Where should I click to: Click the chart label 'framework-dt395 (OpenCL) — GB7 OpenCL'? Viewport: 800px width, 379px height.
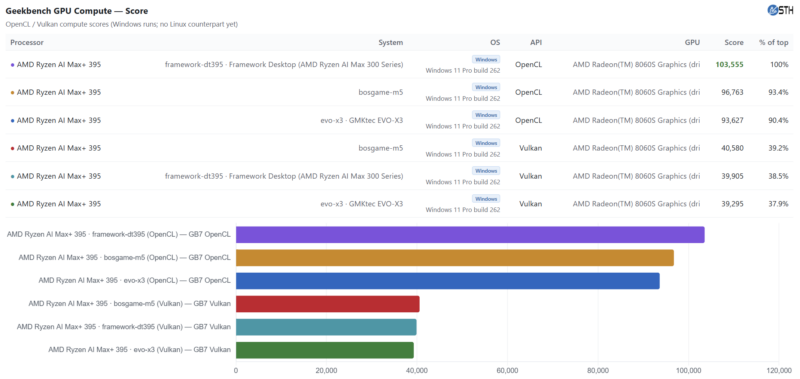click(119, 235)
